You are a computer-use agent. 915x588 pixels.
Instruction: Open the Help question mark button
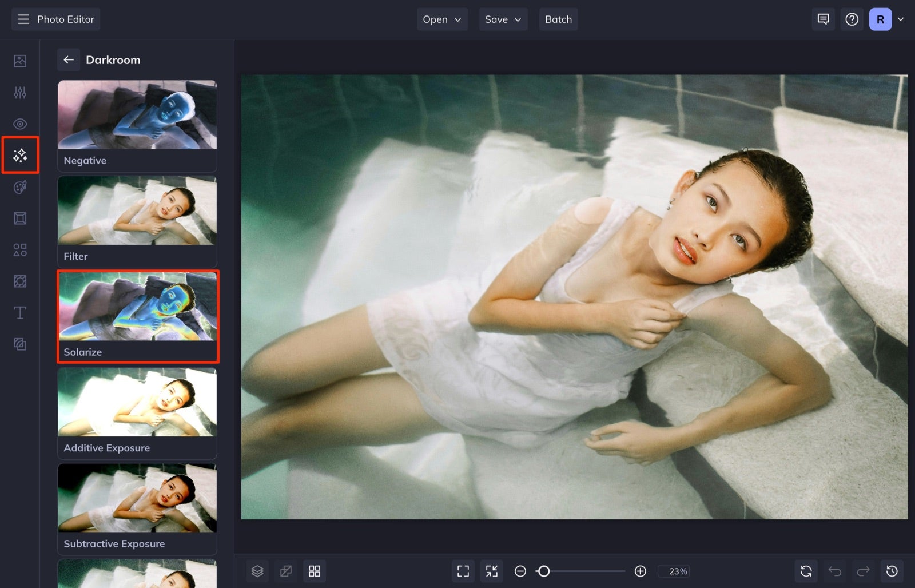[852, 19]
